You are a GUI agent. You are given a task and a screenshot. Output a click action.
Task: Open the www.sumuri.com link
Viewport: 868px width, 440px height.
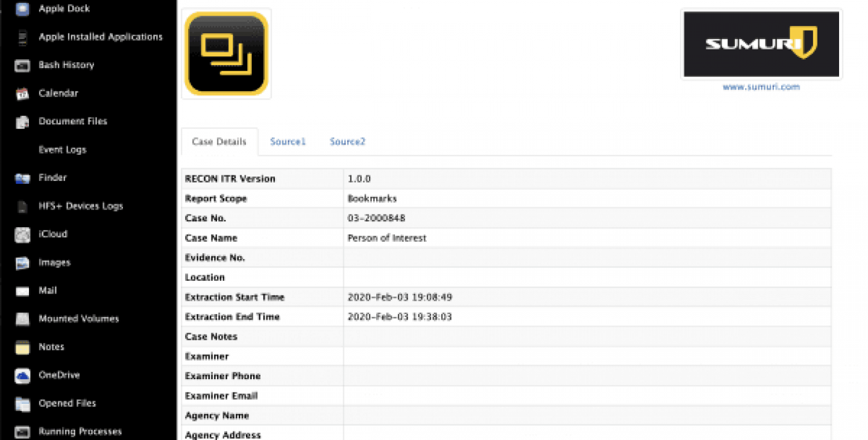761,87
